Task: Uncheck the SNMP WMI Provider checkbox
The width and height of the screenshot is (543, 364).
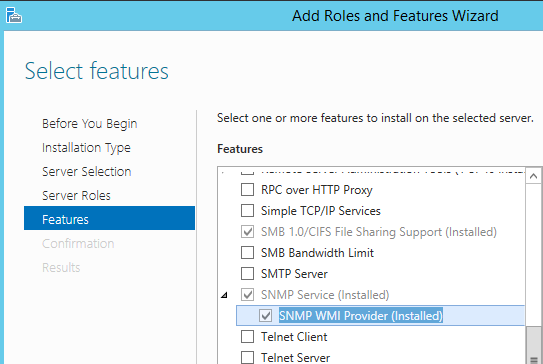Action: pyautogui.click(x=266, y=316)
